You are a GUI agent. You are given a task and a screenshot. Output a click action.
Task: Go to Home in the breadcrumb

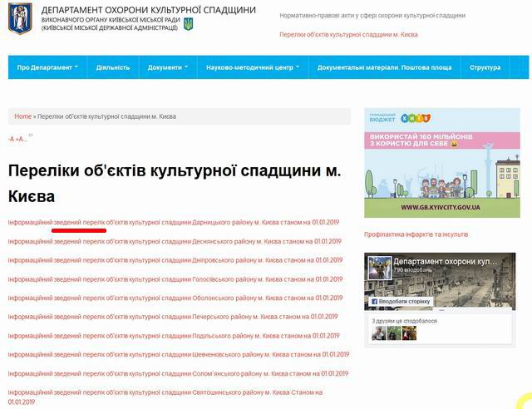click(22, 116)
